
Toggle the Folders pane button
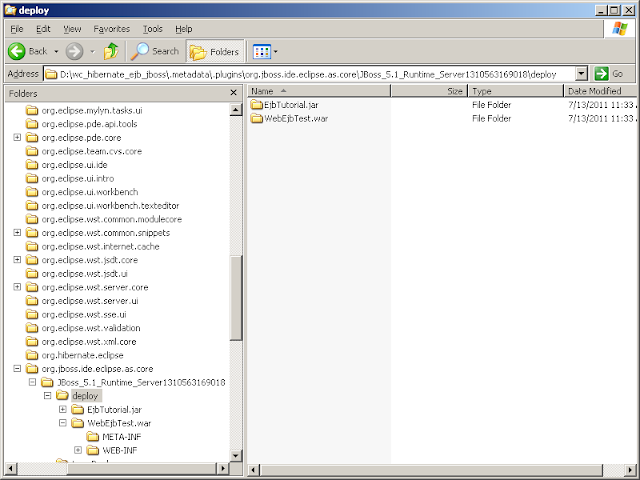215,52
